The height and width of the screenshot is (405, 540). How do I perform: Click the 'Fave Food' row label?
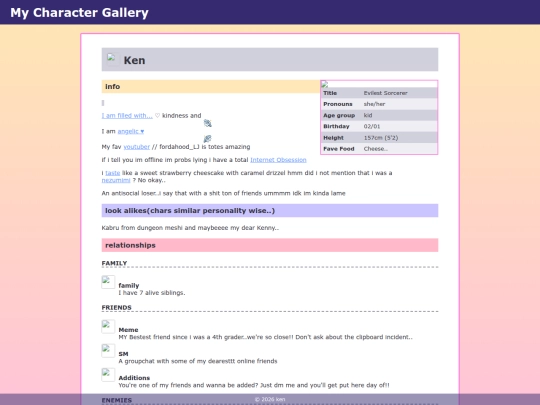[x=339, y=149]
